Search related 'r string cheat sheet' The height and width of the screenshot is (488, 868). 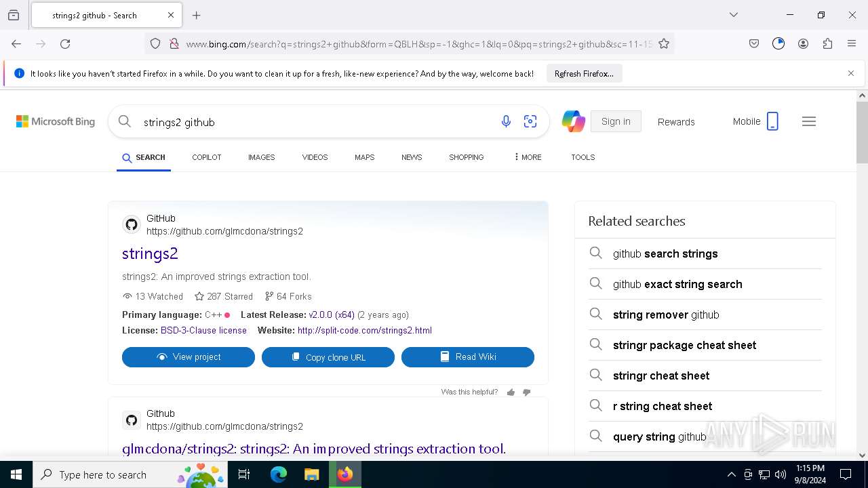pyautogui.click(x=663, y=406)
